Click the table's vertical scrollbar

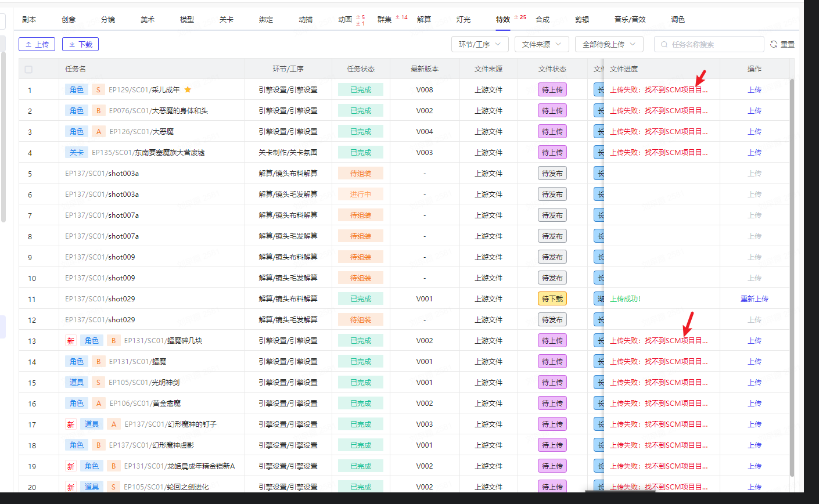coord(792,273)
